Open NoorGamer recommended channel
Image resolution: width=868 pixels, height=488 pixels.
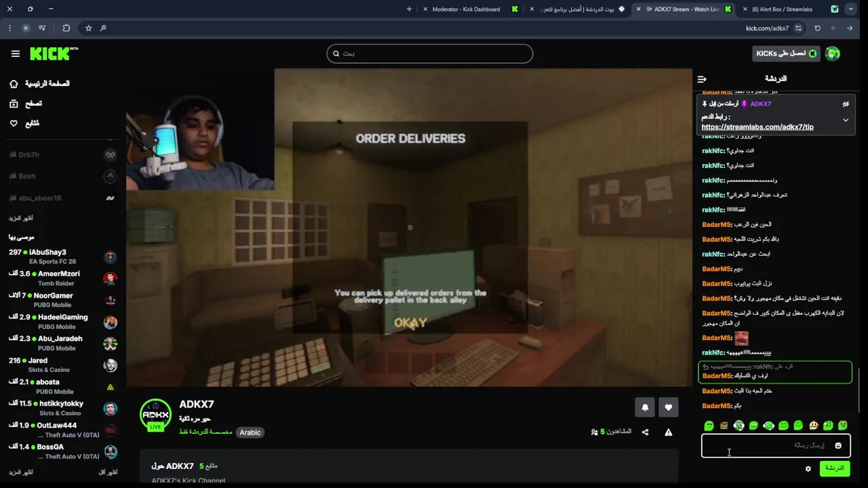[x=62, y=300]
